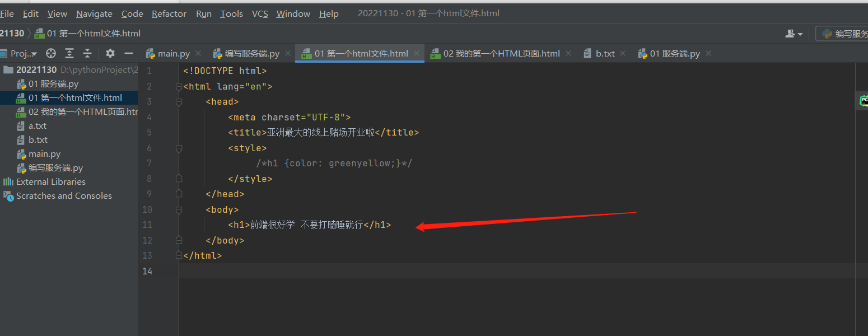868x336 pixels.
Task: Collapse the html tag fold marker on line 2
Action: [x=179, y=87]
